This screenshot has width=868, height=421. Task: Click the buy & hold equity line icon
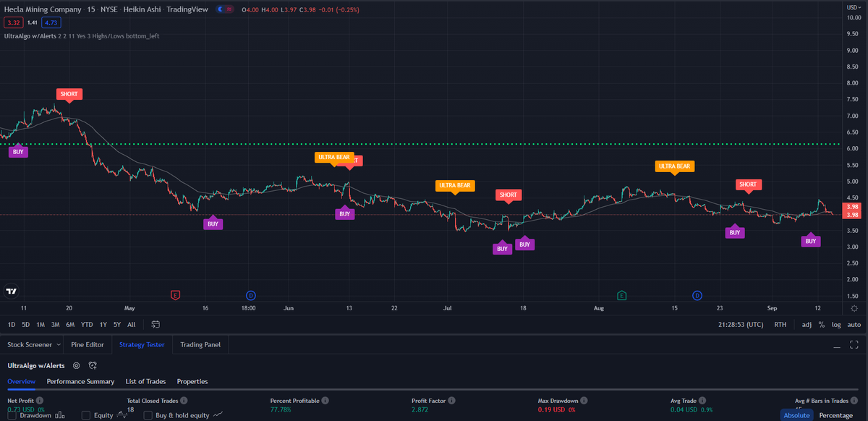[x=218, y=415]
